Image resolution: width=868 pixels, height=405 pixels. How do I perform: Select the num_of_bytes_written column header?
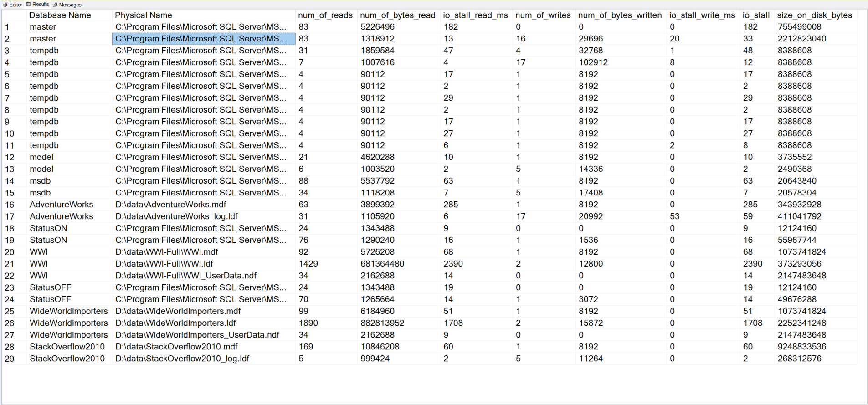click(620, 15)
